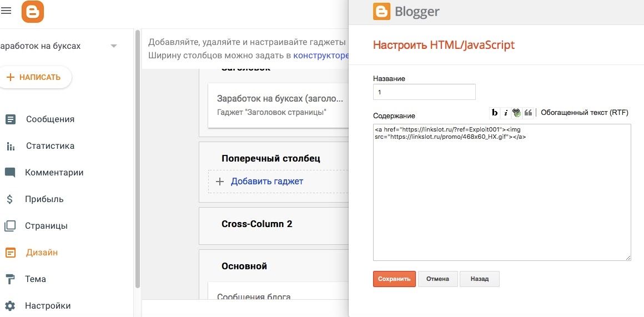The width and height of the screenshot is (644, 317).
Task: Open Статистика in the sidebar
Action: pos(50,146)
